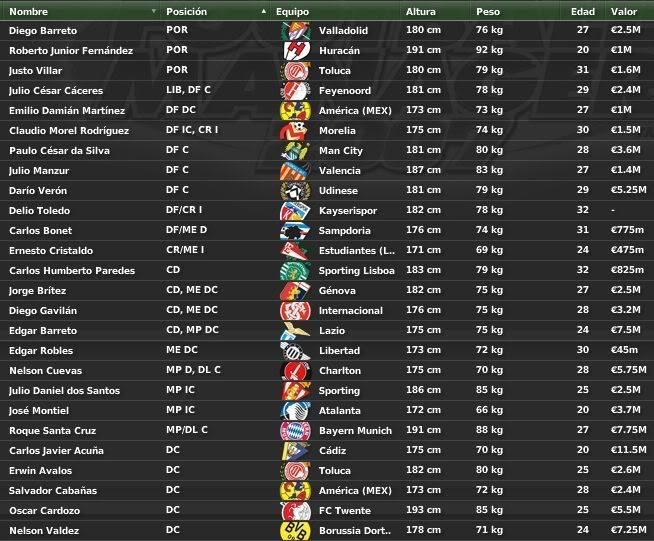Select José Montiel name
This screenshot has height=541, width=654.
[x=39, y=411]
